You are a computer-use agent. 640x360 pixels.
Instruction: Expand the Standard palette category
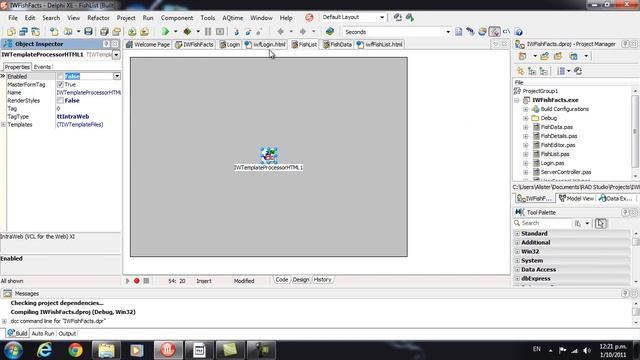coord(517,233)
